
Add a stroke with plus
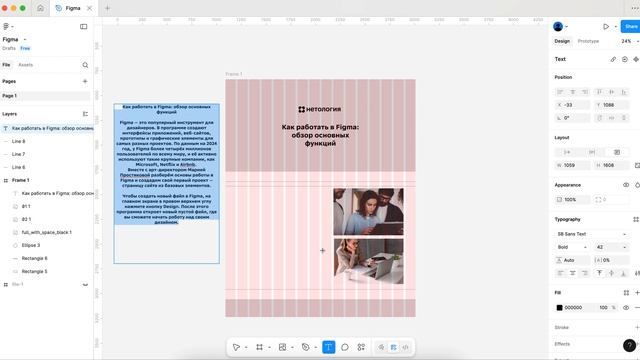(x=637, y=327)
